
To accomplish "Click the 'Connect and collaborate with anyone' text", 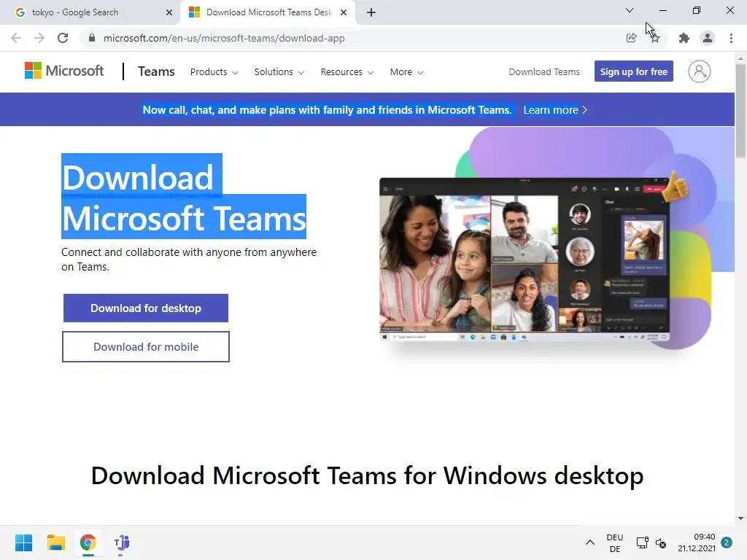I will (189, 259).
